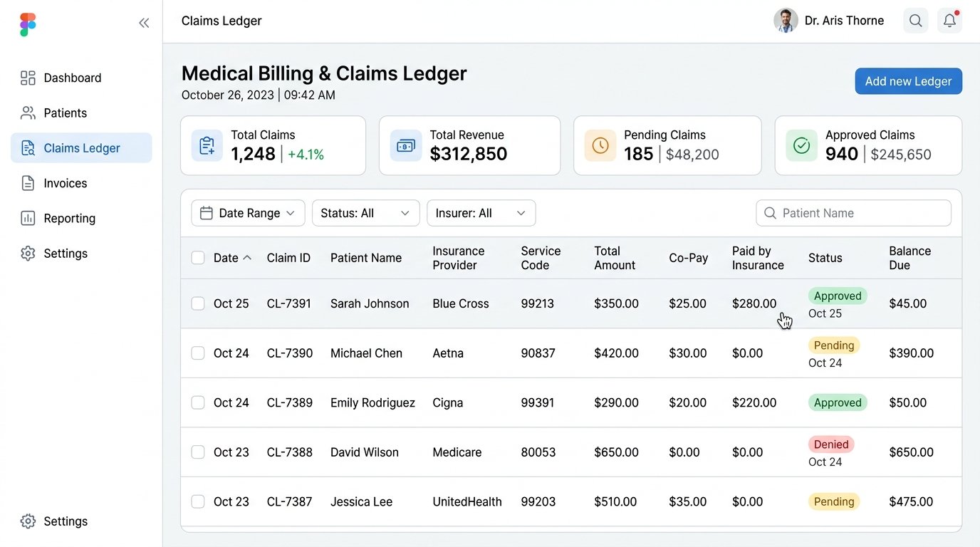
Task: Open the Status: All filter dropdown
Action: click(x=365, y=213)
